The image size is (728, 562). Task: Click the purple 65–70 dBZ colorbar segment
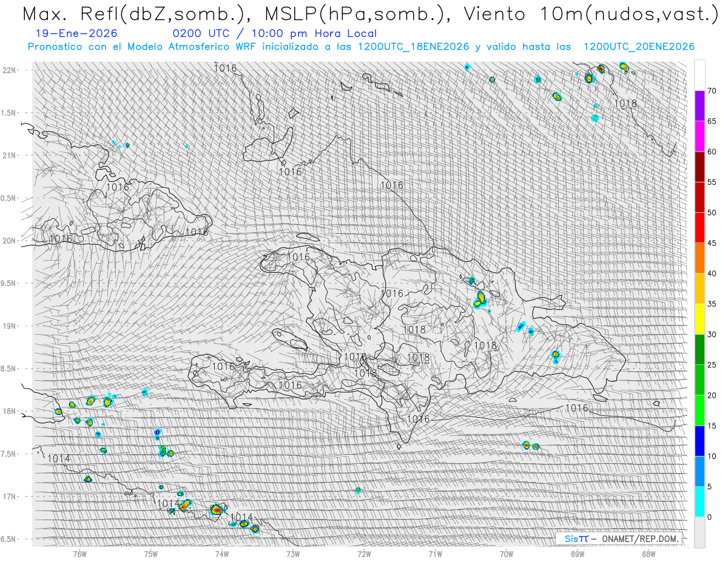pos(699,106)
